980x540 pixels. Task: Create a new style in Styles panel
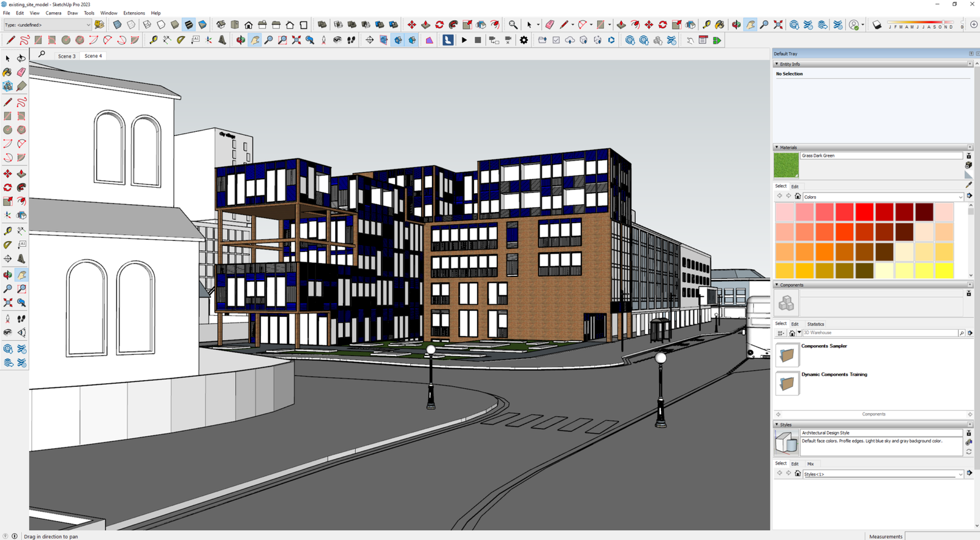tap(968, 442)
